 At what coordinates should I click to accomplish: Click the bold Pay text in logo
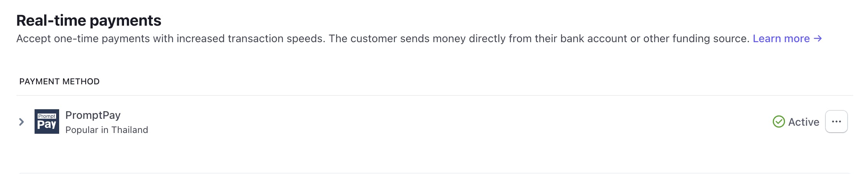[47, 125]
